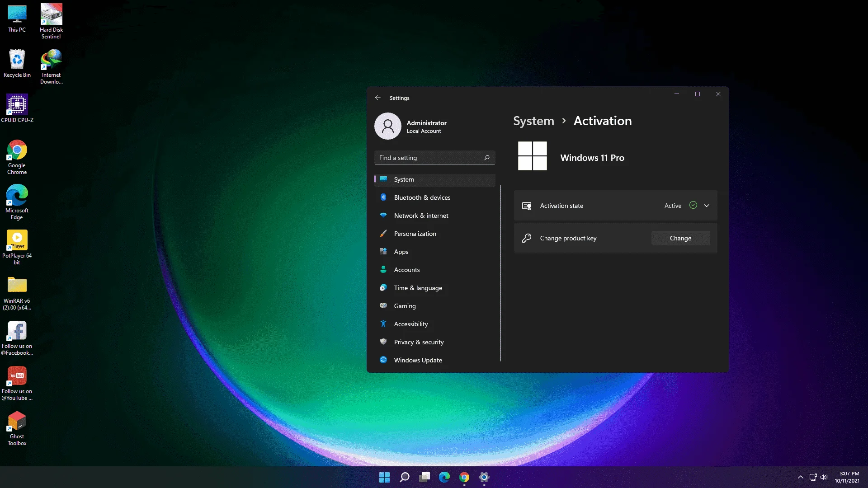Click Settings gear in the taskbar
868x488 pixels.
coord(484,477)
